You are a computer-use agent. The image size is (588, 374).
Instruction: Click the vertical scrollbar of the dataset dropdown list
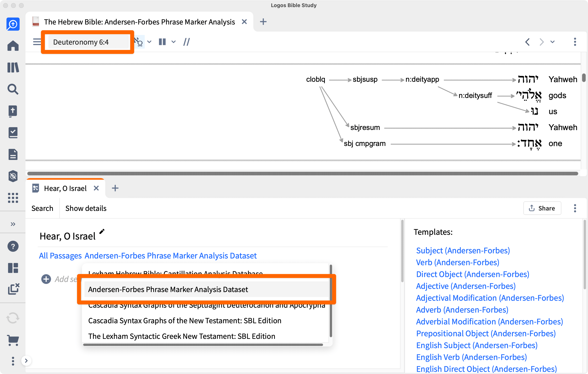pos(331,301)
